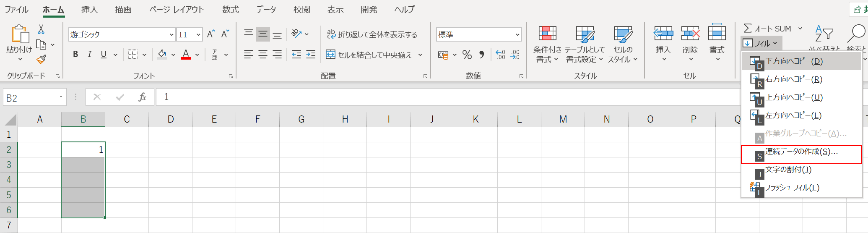Toggle Underline formatting
Viewport: 868px width, 233px height.
pos(104,54)
